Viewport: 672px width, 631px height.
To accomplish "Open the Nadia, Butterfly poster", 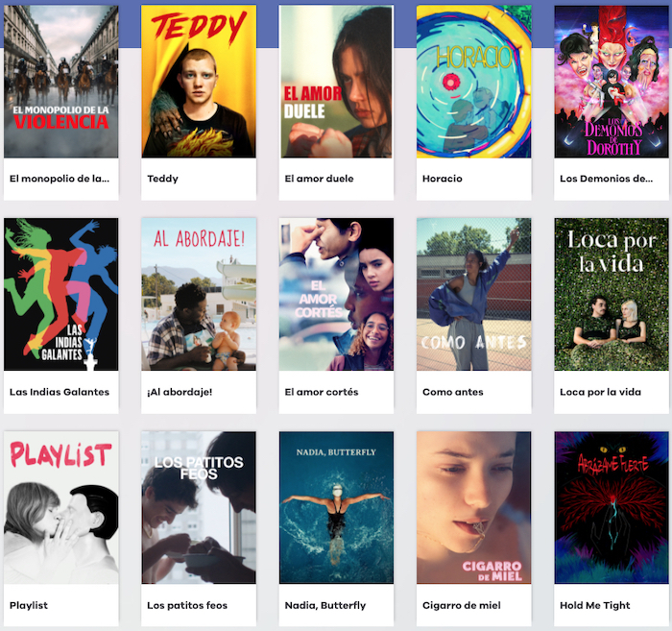I will point(336,507).
